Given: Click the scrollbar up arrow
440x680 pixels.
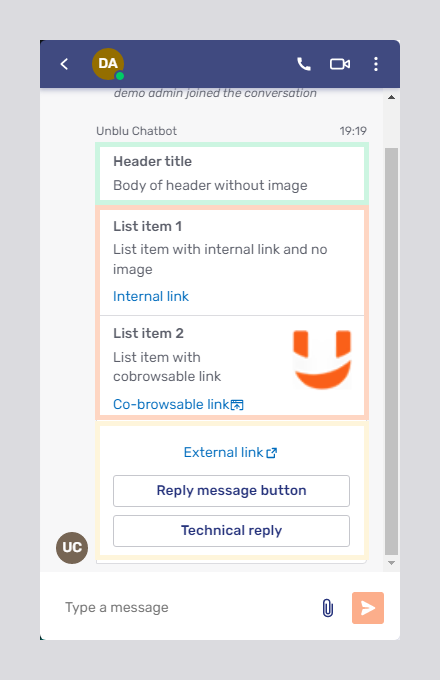Looking at the screenshot, I should [x=391, y=97].
